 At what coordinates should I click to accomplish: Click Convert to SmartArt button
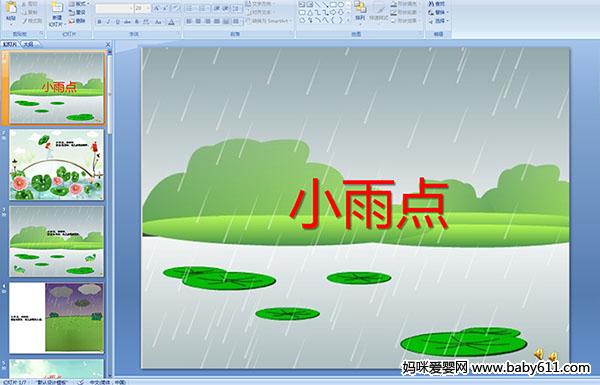coord(269,21)
